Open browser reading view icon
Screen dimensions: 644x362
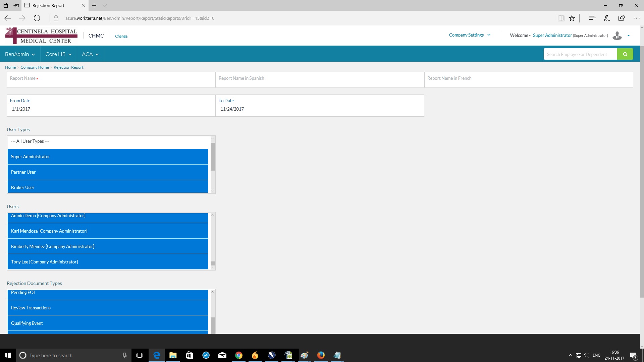click(x=561, y=18)
